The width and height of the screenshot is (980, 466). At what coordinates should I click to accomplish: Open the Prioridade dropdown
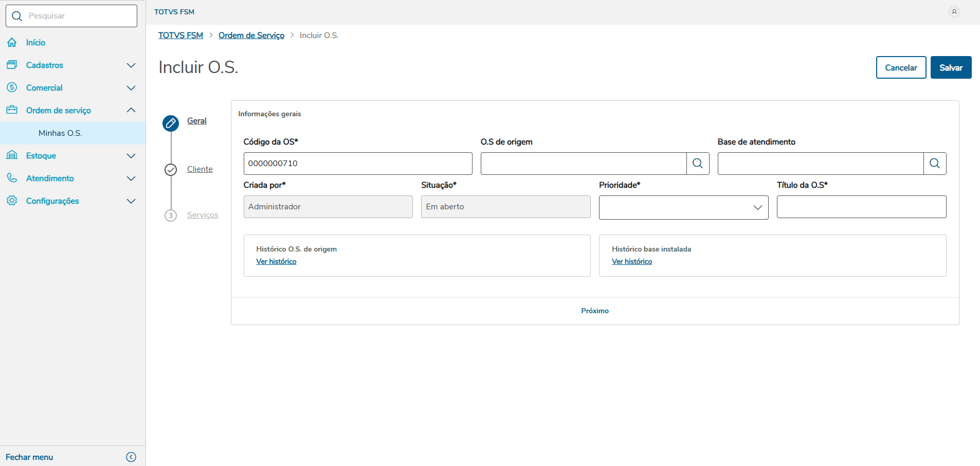683,207
